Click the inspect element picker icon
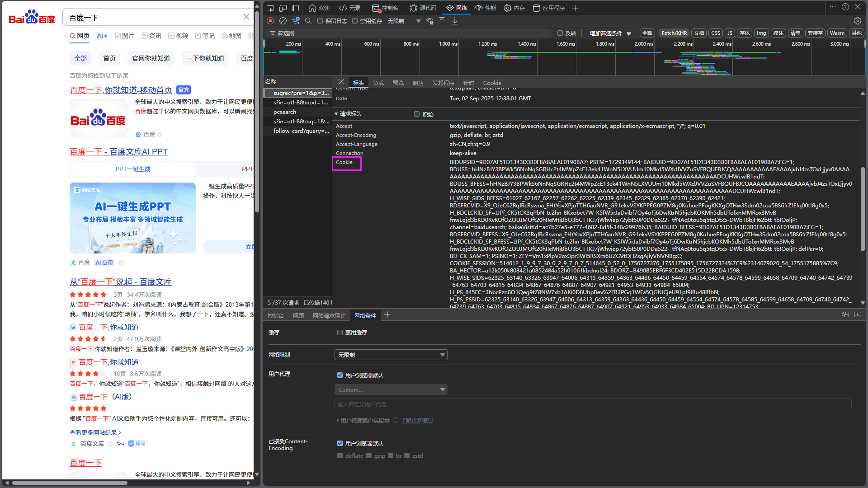Image resolution: width=868 pixels, height=488 pixels. [270, 8]
